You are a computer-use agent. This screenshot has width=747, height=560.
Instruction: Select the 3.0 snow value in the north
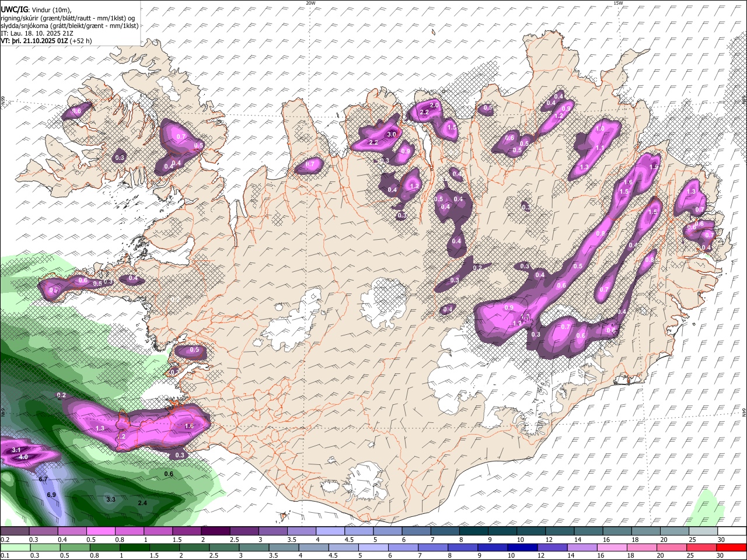pyautogui.click(x=392, y=134)
